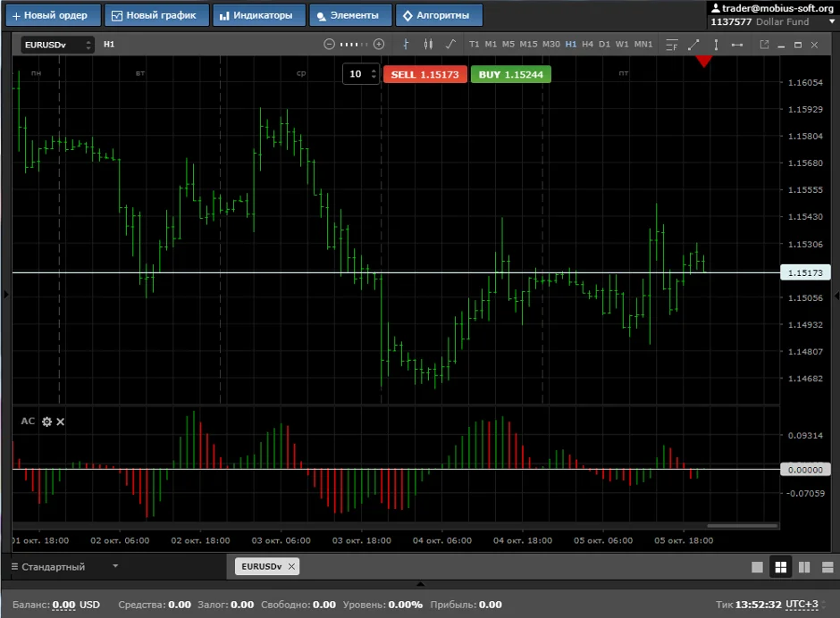Click the red triangle chart marker
Screen dimensions: 840x618
(x=704, y=61)
